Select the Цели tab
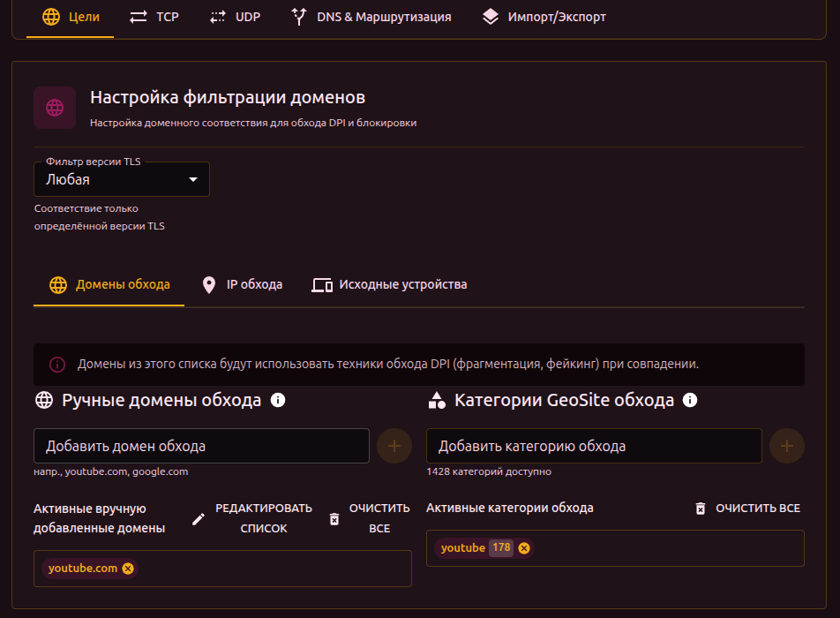 point(71,17)
